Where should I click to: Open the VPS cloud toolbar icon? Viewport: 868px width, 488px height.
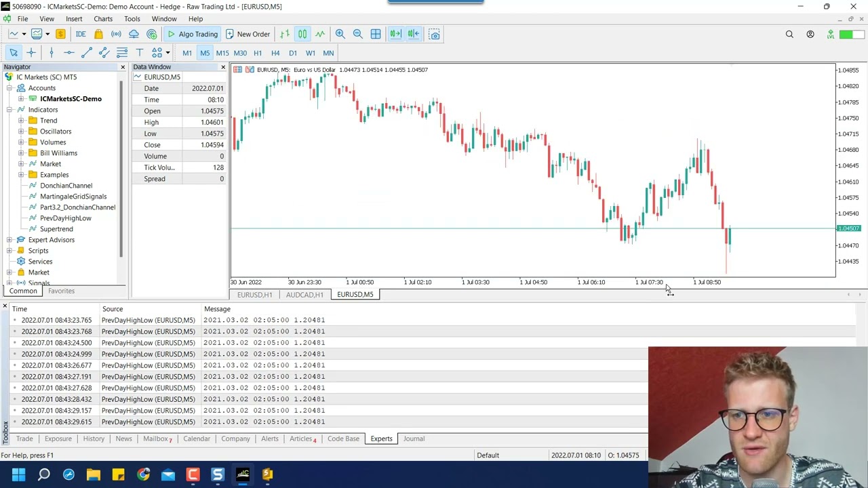pyautogui.click(x=134, y=34)
